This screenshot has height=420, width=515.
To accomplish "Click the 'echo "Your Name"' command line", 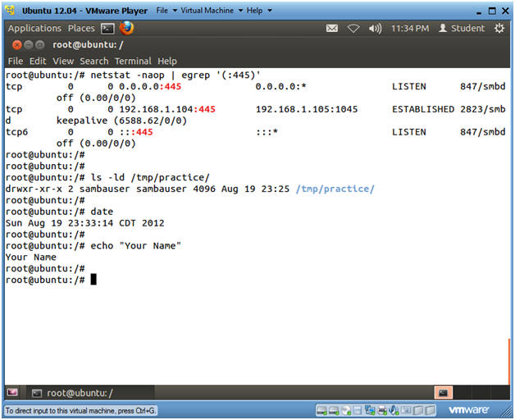I will [135, 246].
